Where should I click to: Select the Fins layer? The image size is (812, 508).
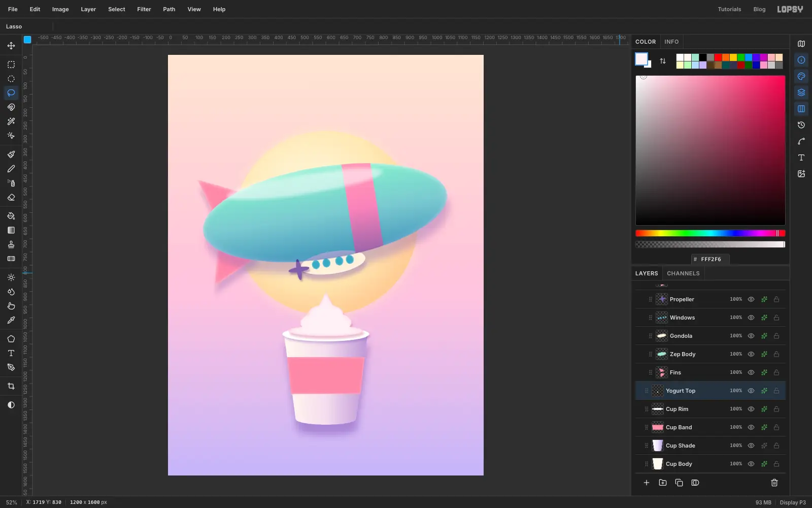tap(710, 372)
